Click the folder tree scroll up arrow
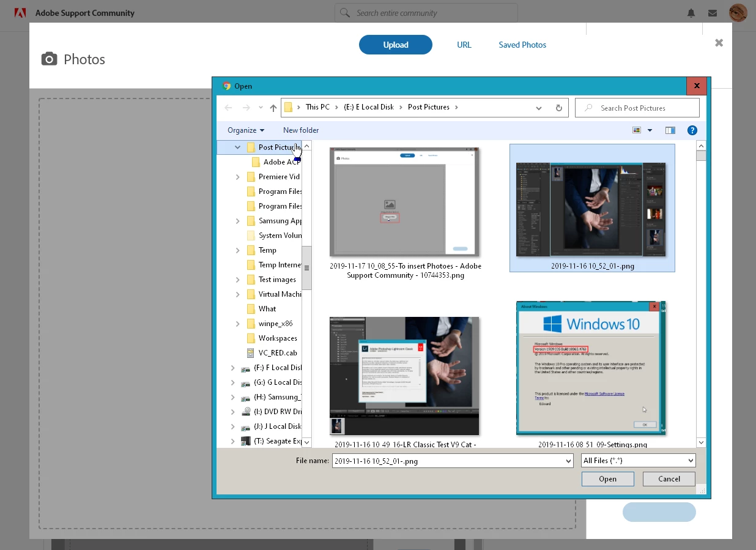Screen dimensions: 756x550 click(307, 146)
